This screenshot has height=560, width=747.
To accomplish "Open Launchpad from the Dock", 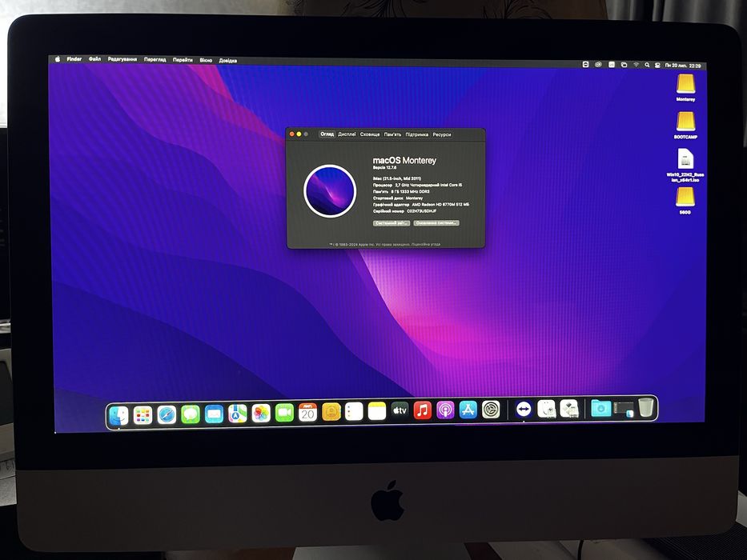I will pos(143,415).
